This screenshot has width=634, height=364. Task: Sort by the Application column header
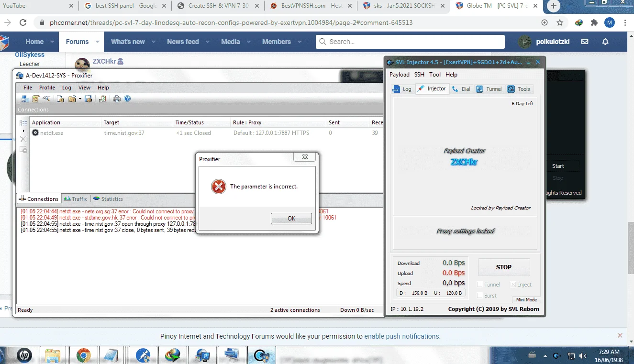point(66,122)
